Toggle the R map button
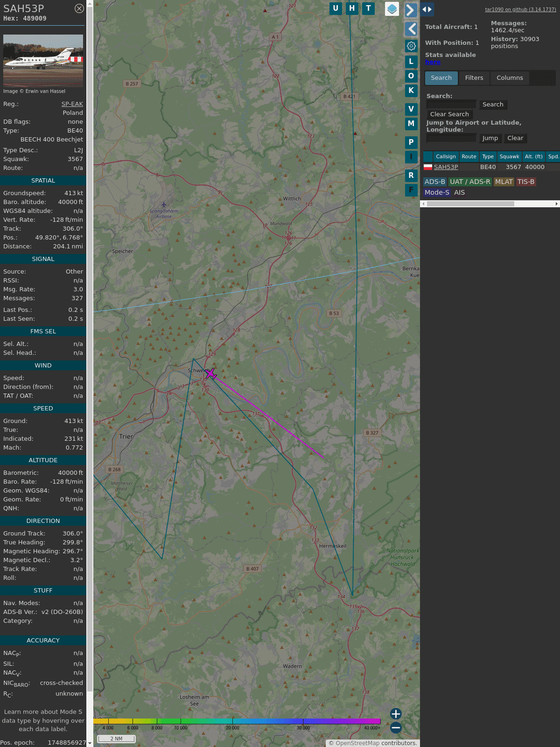The height and width of the screenshot is (747, 560). [x=411, y=176]
